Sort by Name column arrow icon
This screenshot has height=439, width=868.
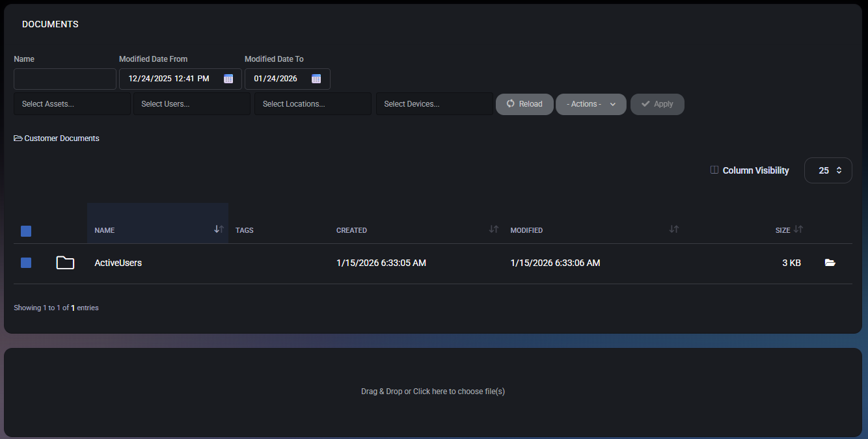coord(219,230)
